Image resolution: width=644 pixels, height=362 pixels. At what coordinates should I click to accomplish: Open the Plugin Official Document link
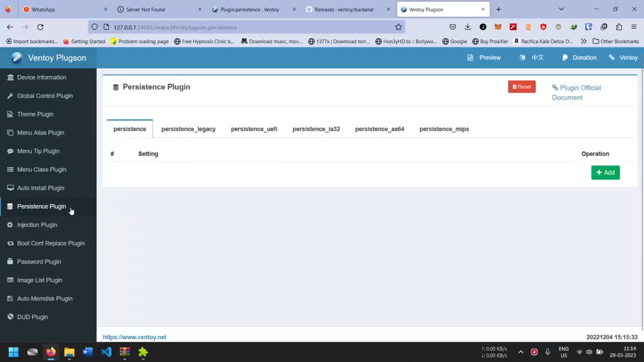tap(576, 92)
